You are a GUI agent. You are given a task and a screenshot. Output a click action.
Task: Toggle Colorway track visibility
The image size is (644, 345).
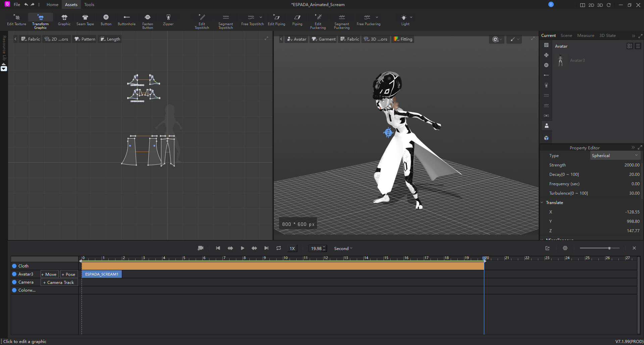click(14, 290)
